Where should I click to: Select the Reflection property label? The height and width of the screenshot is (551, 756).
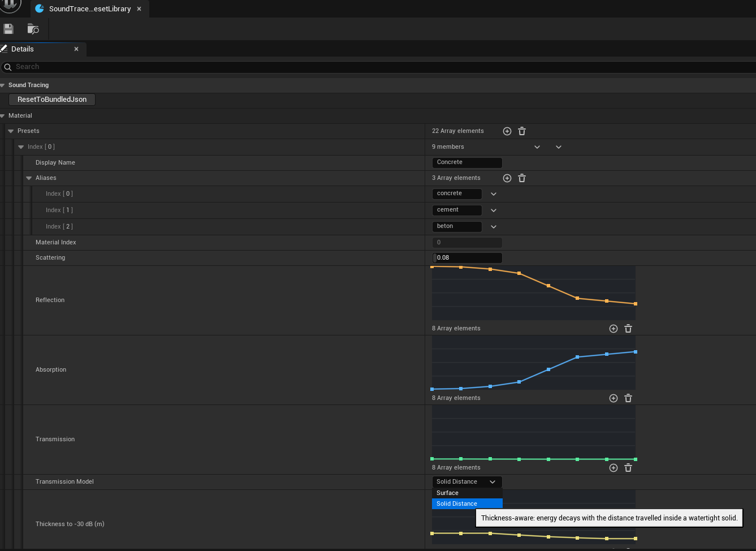pos(50,300)
